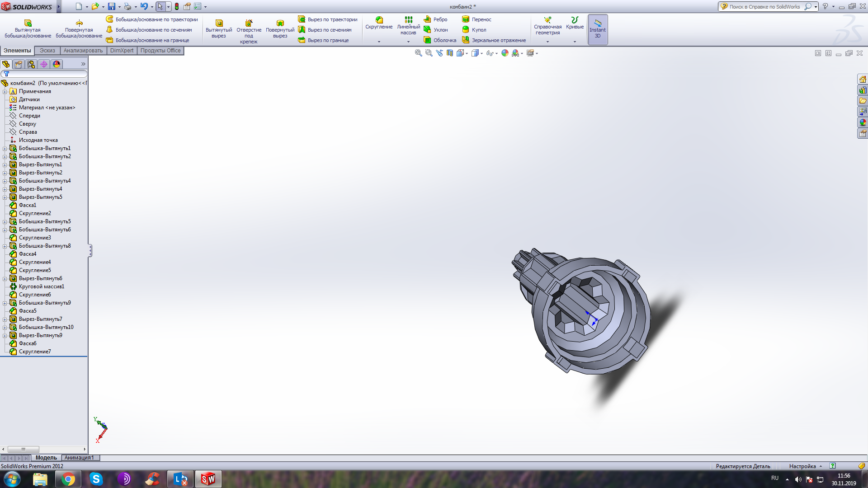Open the Справочная геометрия dropdown arrow
The image size is (868, 488).
(x=547, y=42)
